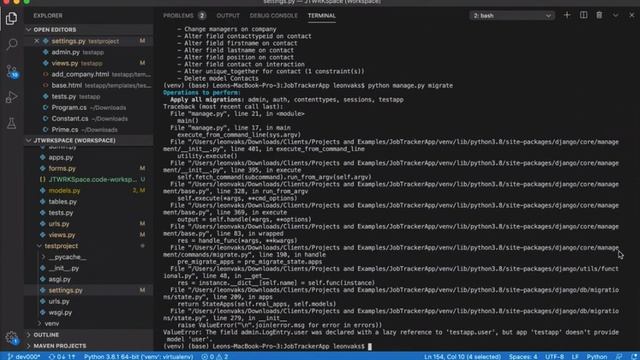Screen dimensions: 640x360
Task: Switch to the Output tab
Action: click(228, 16)
